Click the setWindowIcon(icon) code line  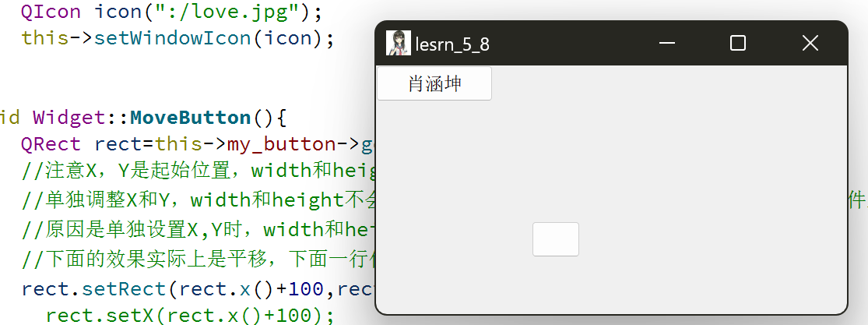point(177,38)
